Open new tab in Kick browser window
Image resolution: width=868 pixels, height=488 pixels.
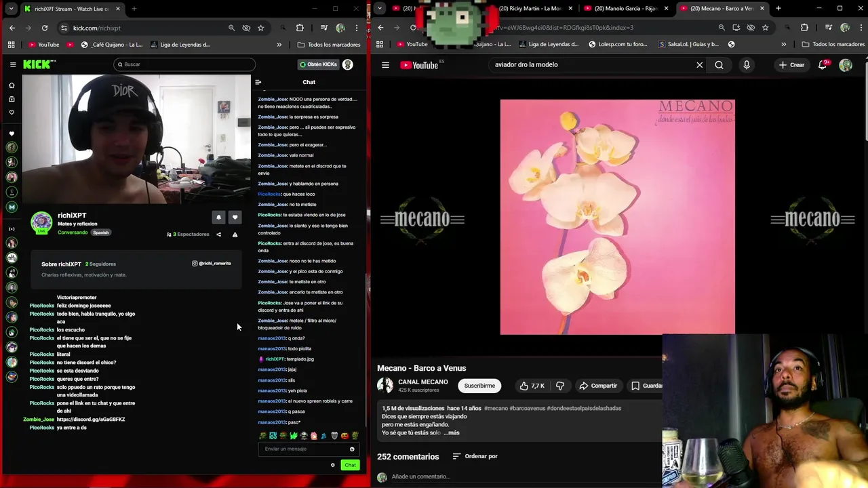(x=134, y=9)
